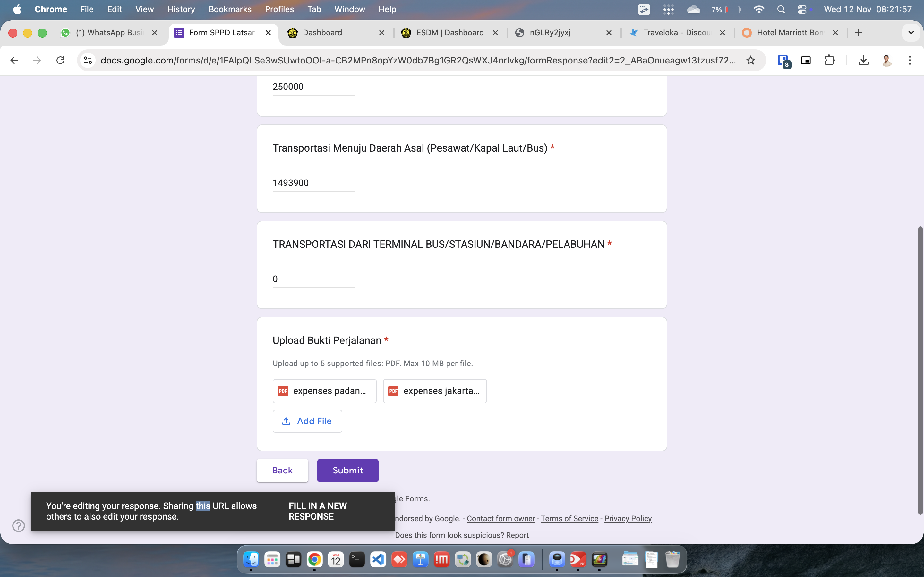924x577 pixels.
Task: Click the Back button
Action: [x=282, y=470]
